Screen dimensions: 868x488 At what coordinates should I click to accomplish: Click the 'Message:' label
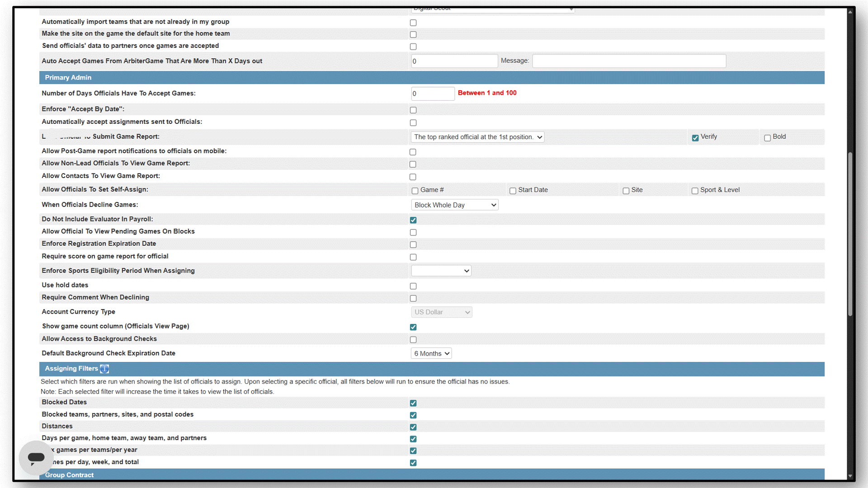click(515, 61)
